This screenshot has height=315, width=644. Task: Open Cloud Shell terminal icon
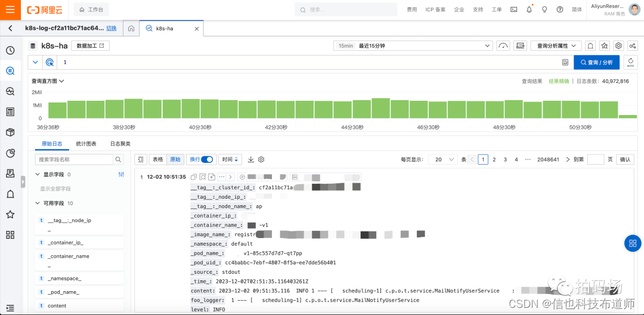pyautogui.click(x=513, y=10)
